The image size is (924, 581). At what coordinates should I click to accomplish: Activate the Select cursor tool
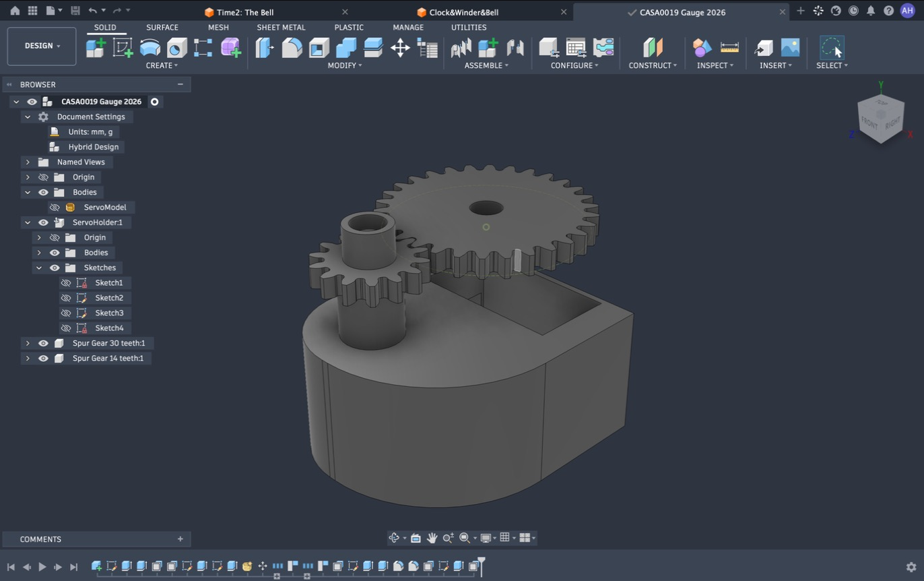tap(832, 48)
